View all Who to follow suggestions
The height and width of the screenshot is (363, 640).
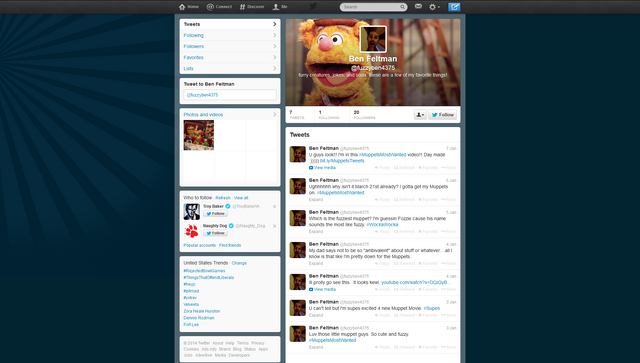pos(241,198)
